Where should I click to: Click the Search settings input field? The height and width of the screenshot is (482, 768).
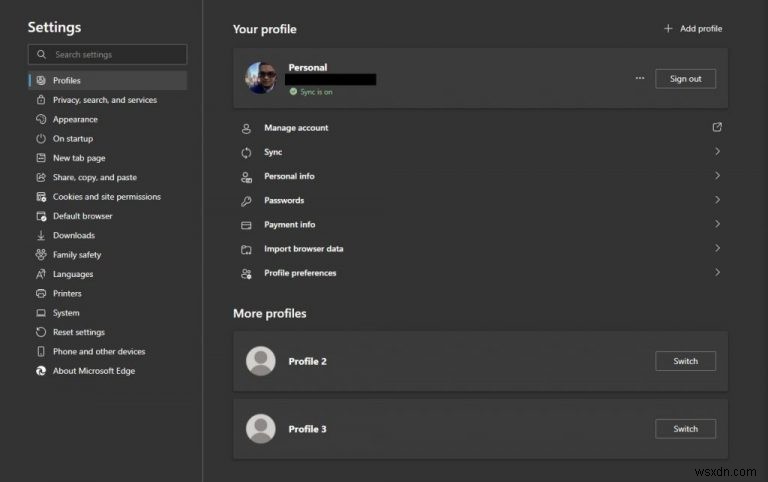[x=107, y=54]
